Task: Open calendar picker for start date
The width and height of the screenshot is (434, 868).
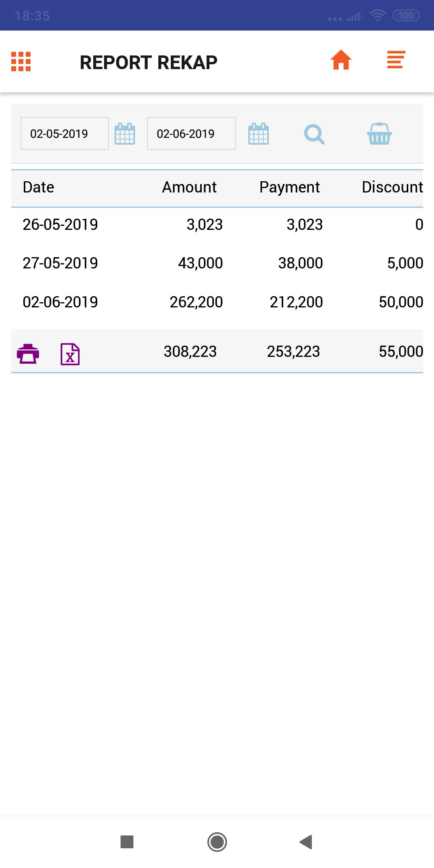Action: coord(125,134)
